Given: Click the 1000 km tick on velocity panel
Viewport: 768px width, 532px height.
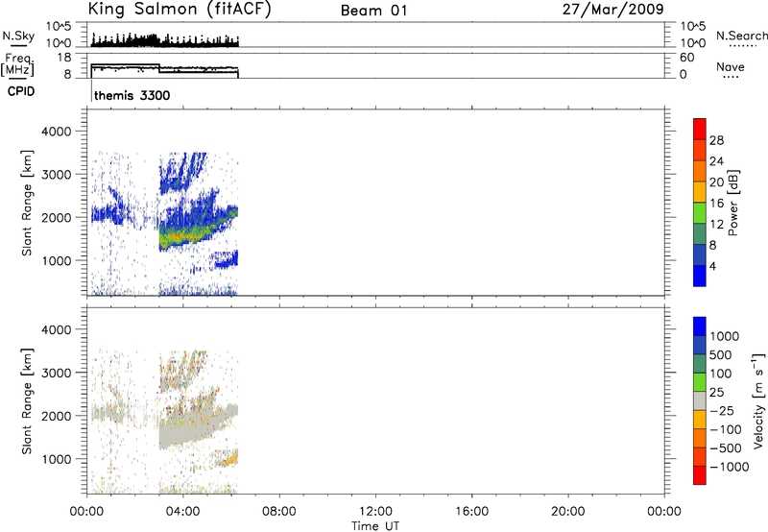Looking at the screenshot, I should coord(56,459).
